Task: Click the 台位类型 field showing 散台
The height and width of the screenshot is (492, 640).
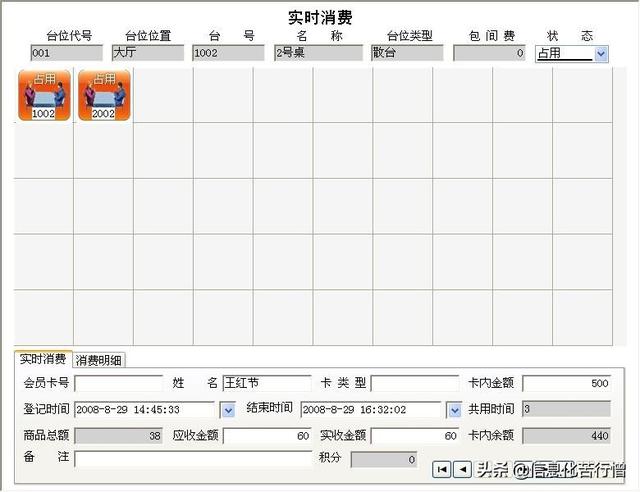Action: point(407,53)
